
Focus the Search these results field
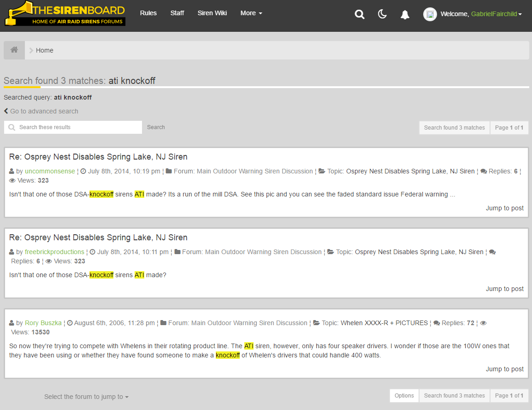tap(73, 127)
